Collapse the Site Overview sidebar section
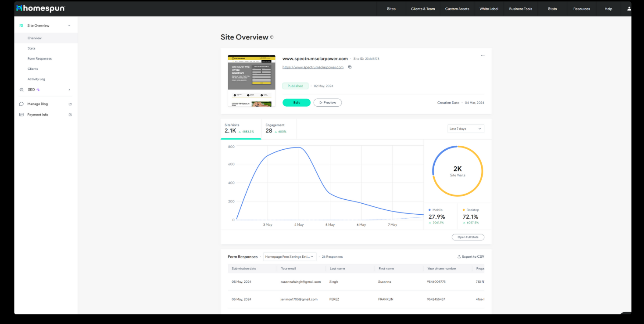 click(69, 25)
